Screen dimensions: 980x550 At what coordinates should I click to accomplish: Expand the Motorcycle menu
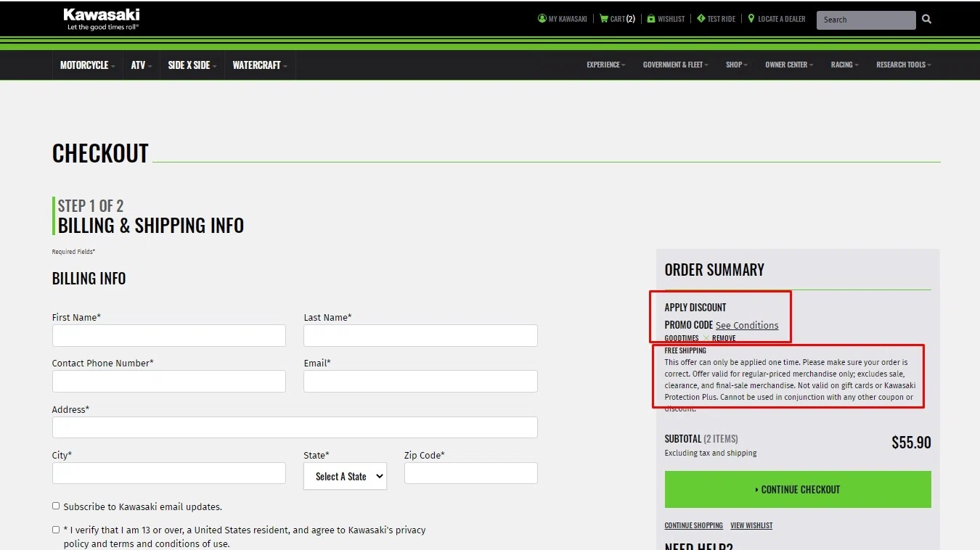[88, 65]
